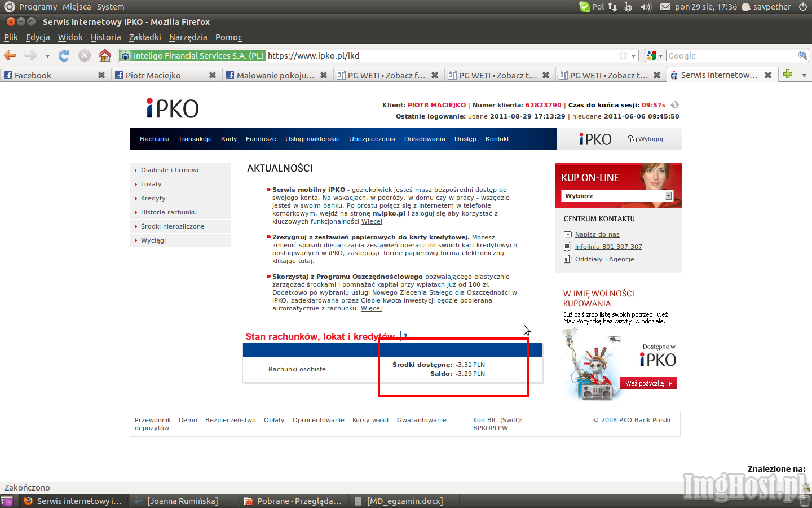This screenshot has width=812, height=508.
Task: Open the Doładowania navigation item
Action: pos(425,139)
